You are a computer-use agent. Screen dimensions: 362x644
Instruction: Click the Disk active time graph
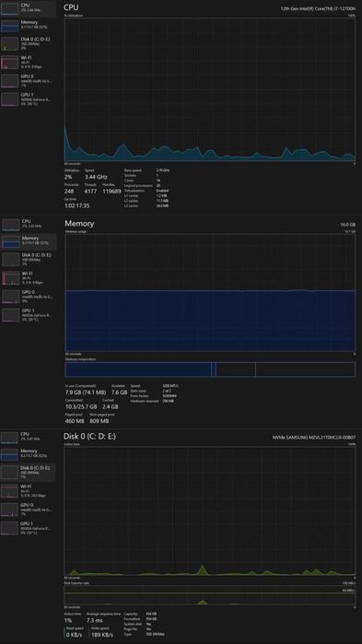coord(210,510)
